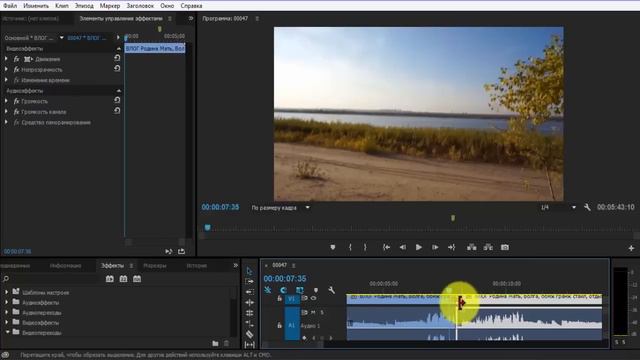The width and height of the screenshot is (640, 360).
Task: Solo the A1 audio track
Action: click(322, 313)
